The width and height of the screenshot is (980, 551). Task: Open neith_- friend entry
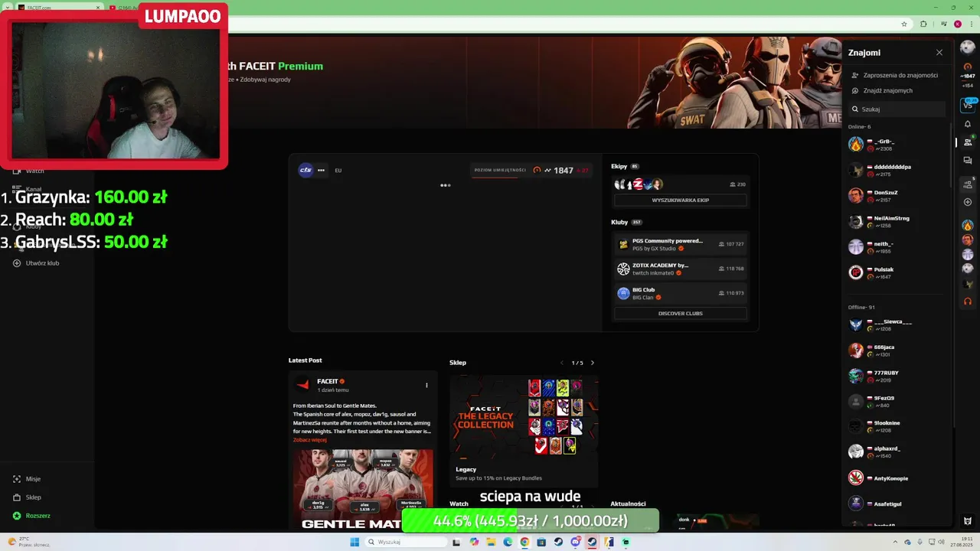coord(897,246)
